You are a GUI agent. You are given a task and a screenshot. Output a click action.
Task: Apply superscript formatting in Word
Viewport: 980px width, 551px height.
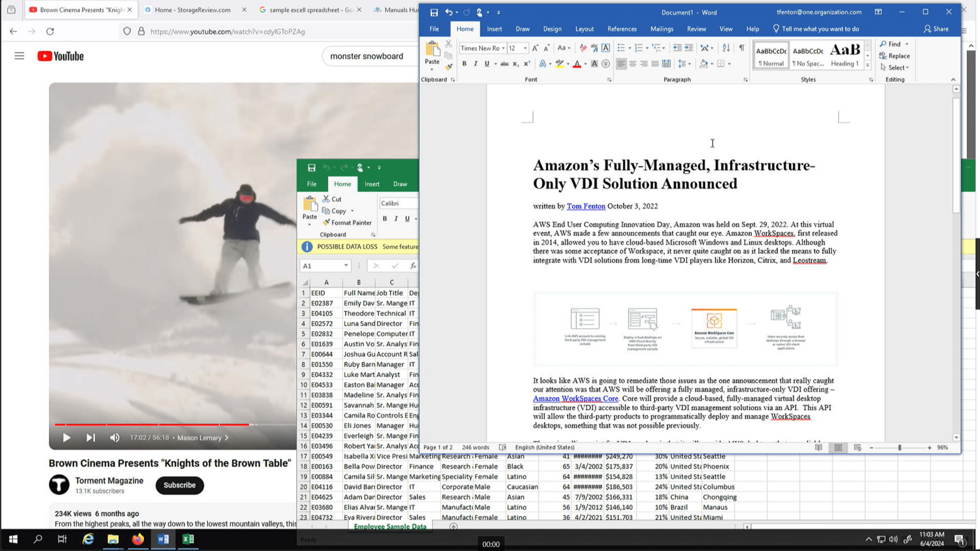pyautogui.click(x=527, y=64)
